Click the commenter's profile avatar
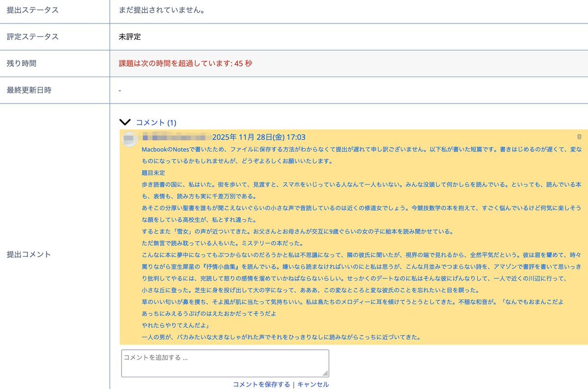Viewport: 588px width, 389px height. 129,138
